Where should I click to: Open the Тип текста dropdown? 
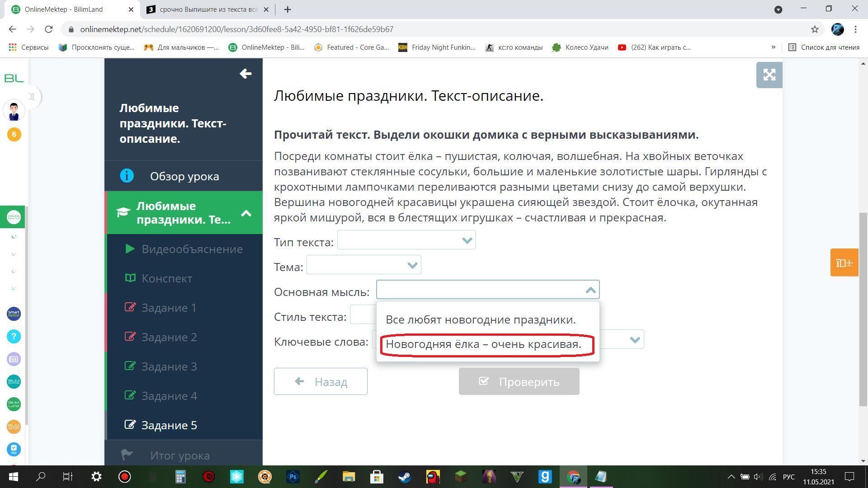(406, 240)
